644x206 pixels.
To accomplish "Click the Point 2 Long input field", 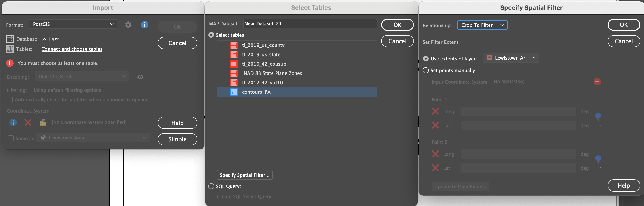I will [x=518, y=154].
